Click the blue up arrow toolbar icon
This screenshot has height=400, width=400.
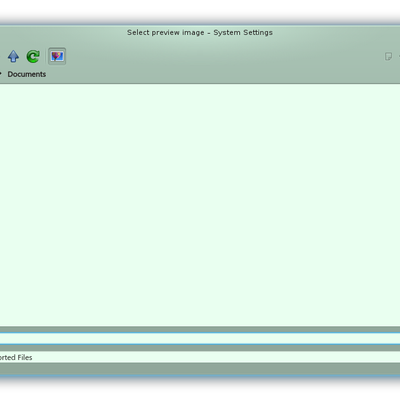point(13,56)
